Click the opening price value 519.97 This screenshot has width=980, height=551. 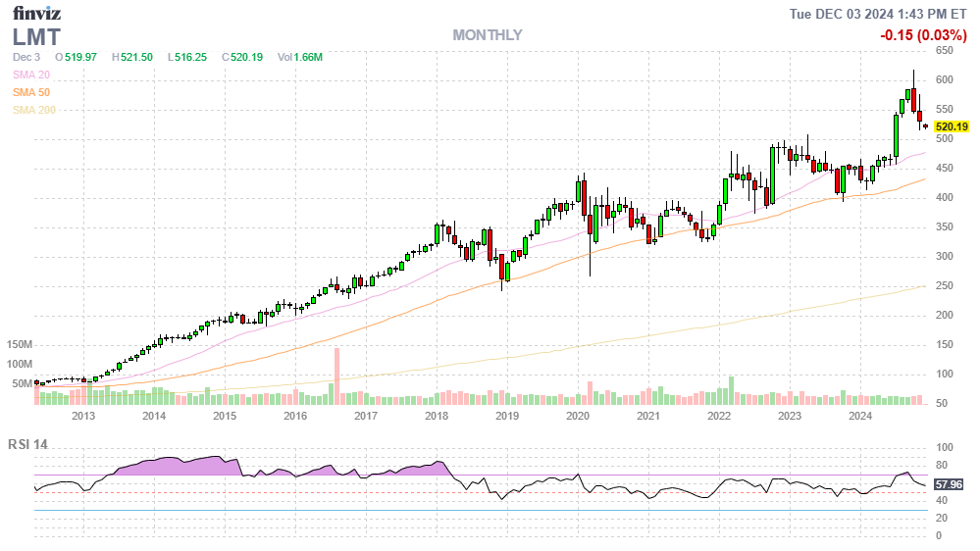tap(78, 57)
